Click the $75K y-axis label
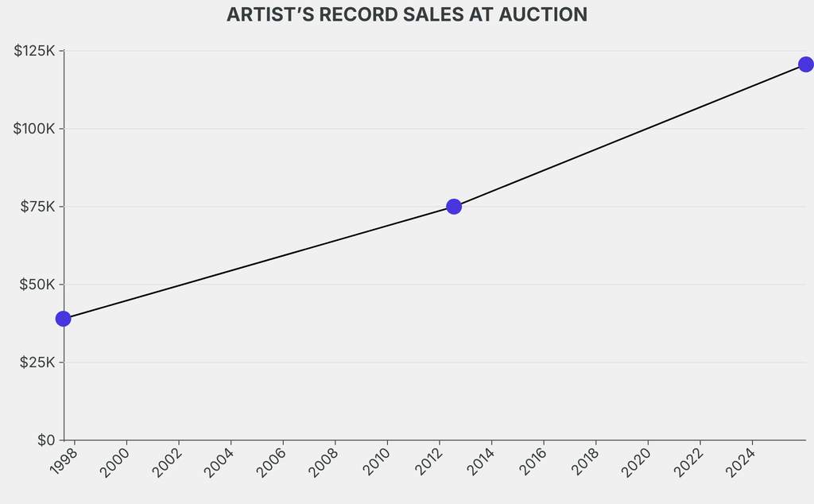 click(37, 207)
